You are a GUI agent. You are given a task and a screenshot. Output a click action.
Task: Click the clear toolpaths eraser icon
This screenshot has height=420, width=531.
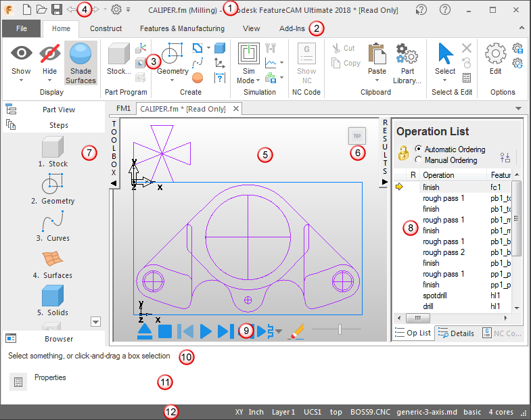[x=296, y=331]
